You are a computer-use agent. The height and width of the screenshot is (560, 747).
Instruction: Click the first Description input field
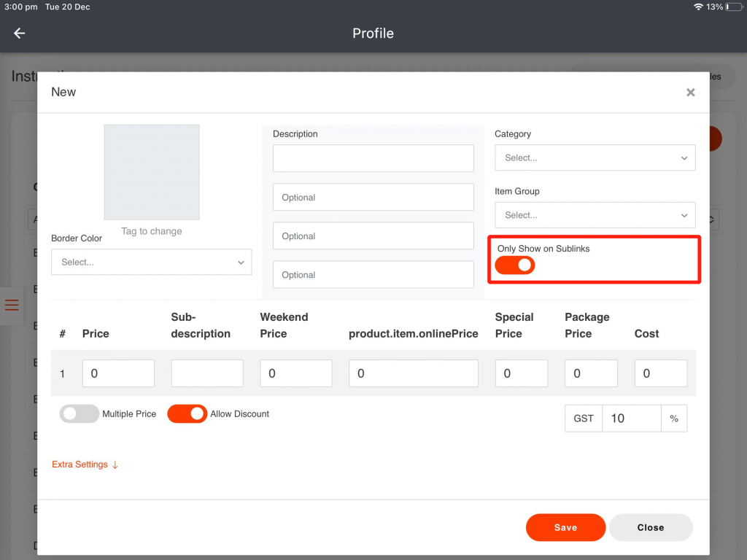pos(373,158)
